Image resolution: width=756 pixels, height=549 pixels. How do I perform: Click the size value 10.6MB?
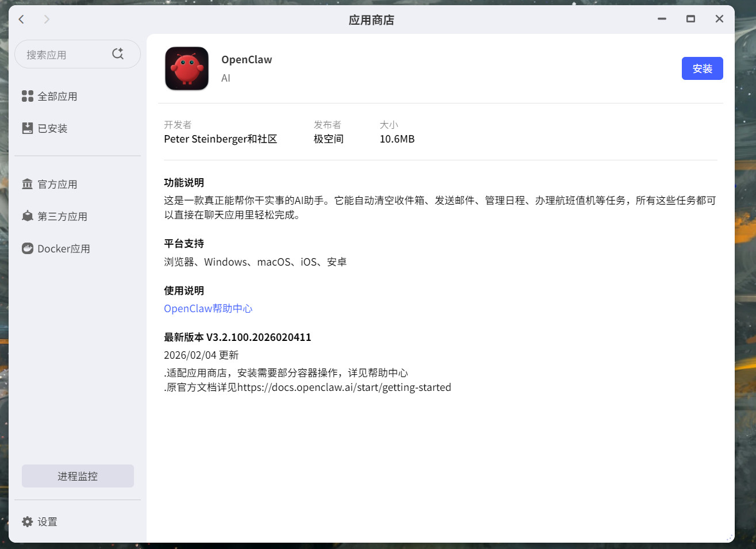pos(397,139)
